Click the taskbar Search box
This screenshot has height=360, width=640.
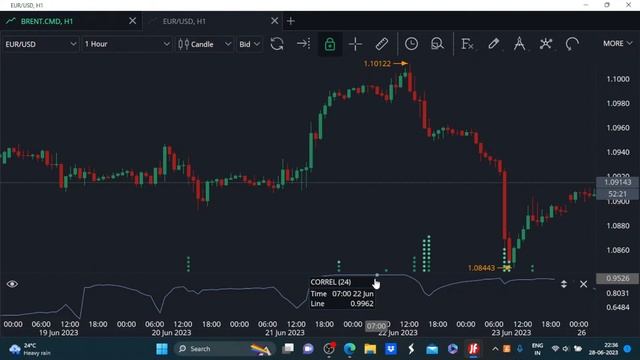224,349
